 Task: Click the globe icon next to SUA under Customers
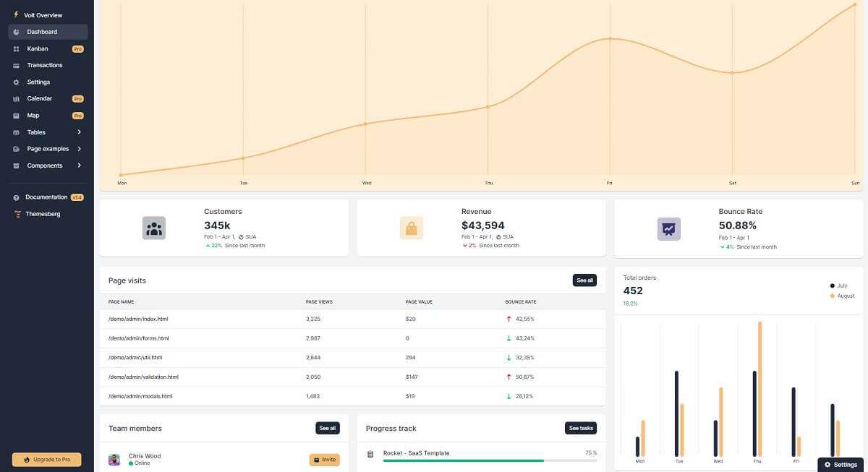[x=241, y=236]
